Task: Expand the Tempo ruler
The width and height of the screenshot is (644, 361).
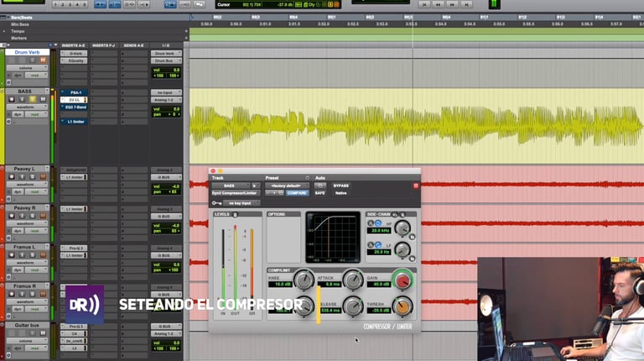Action: click(4, 31)
